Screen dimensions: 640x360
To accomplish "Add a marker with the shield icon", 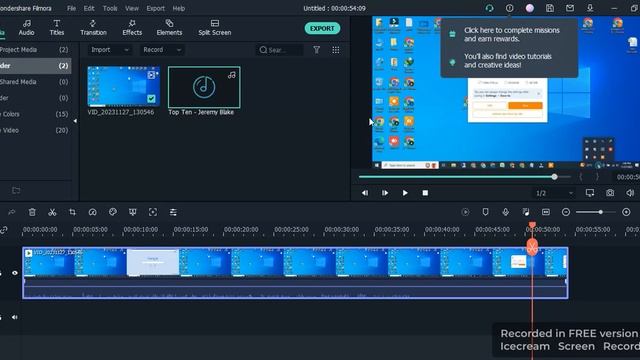I will click(x=485, y=212).
